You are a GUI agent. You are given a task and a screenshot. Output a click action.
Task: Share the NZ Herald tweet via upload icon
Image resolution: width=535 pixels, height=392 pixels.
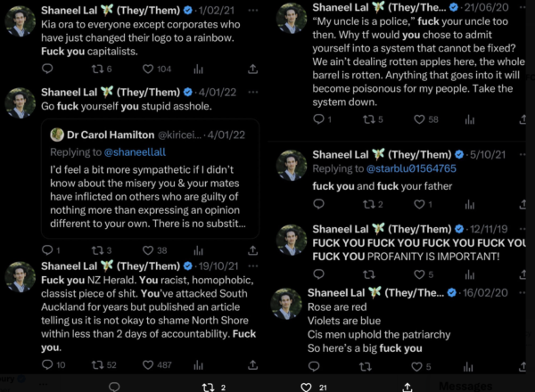point(196,364)
